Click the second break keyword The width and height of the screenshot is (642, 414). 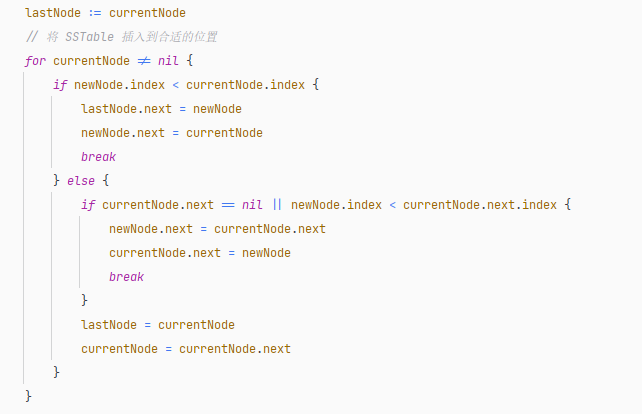[126, 277]
